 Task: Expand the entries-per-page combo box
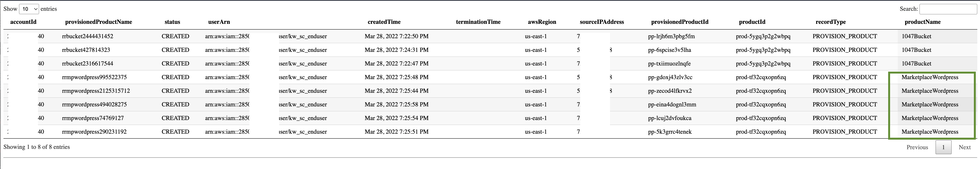pyautogui.click(x=29, y=9)
